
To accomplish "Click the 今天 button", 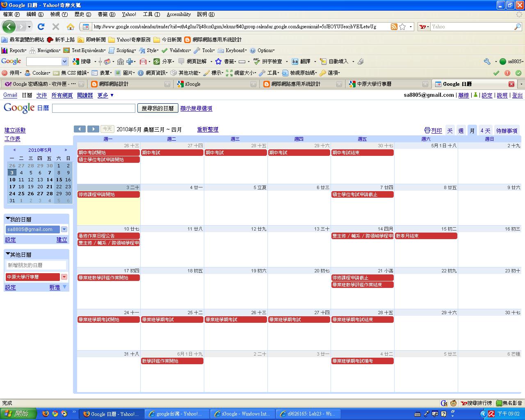I will (x=107, y=129).
